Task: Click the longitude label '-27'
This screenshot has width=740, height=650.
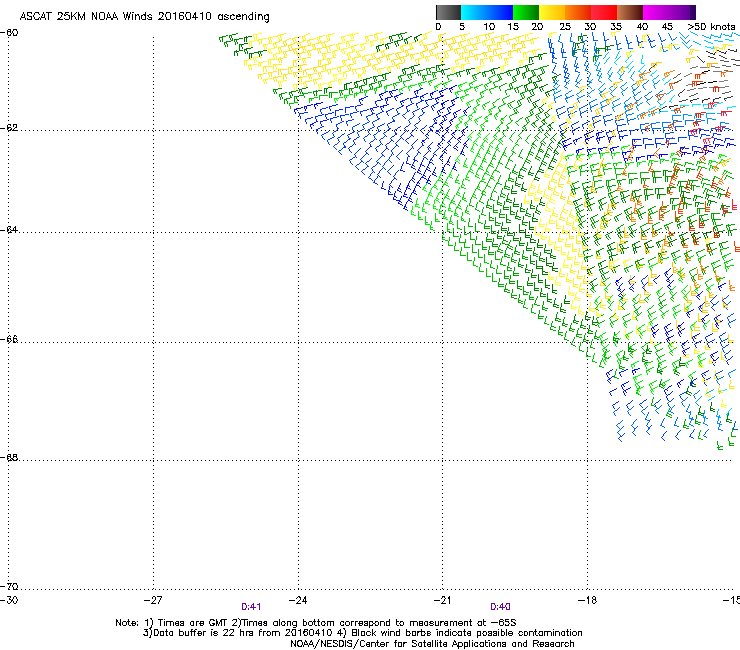Action: pyautogui.click(x=153, y=600)
